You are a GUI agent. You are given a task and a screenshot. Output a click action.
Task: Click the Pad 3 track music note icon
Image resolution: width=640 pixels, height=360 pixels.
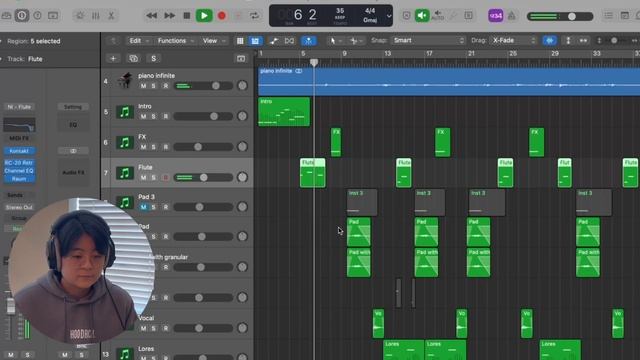[x=125, y=202]
